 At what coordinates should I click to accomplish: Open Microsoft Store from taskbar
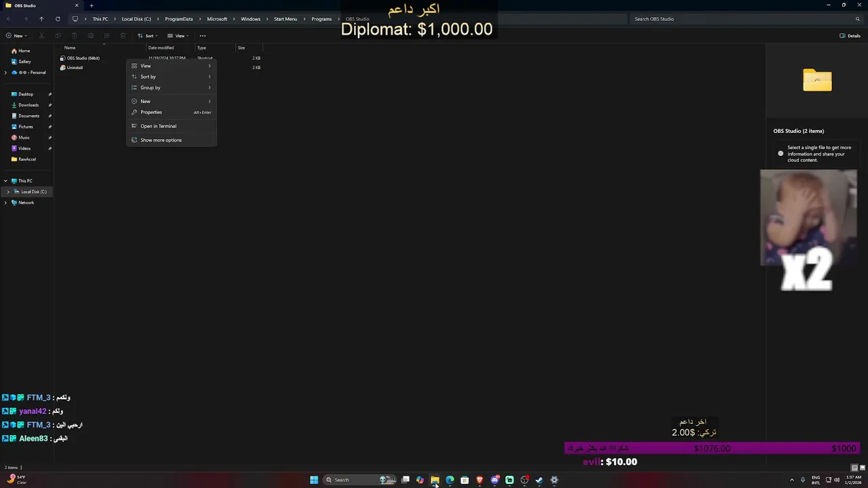tap(465, 480)
